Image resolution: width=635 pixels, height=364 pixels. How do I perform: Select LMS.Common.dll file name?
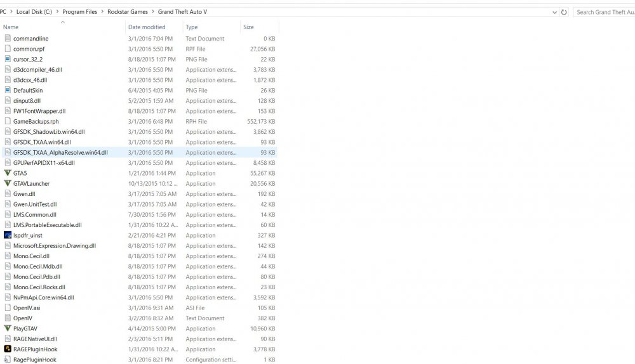click(35, 215)
